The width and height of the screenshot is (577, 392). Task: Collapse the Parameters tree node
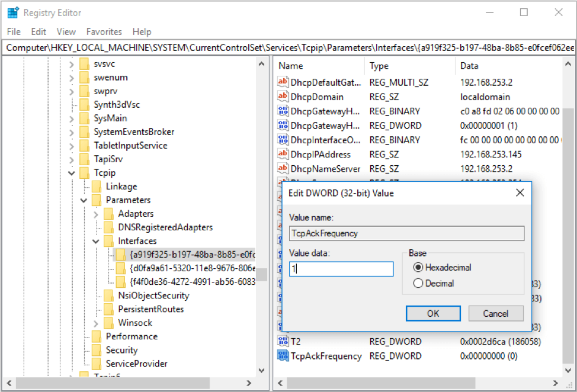tap(84, 200)
